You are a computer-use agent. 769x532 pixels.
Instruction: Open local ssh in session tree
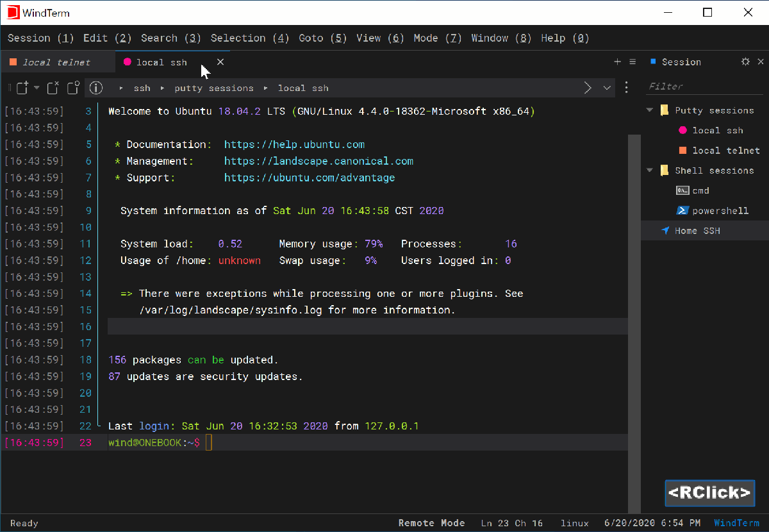pyautogui.click(x=718, y=130)
